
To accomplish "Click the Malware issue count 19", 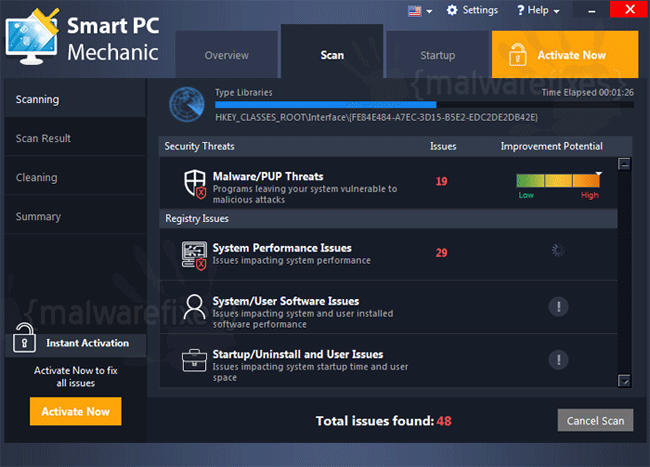I will point(441,181).
